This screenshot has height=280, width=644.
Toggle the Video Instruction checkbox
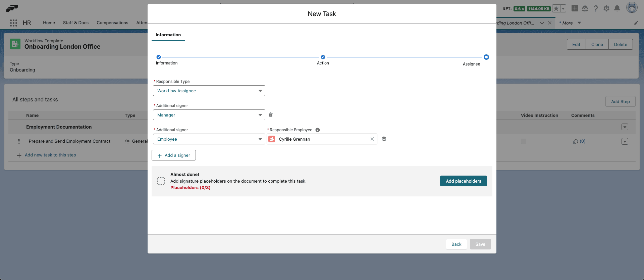524,141
